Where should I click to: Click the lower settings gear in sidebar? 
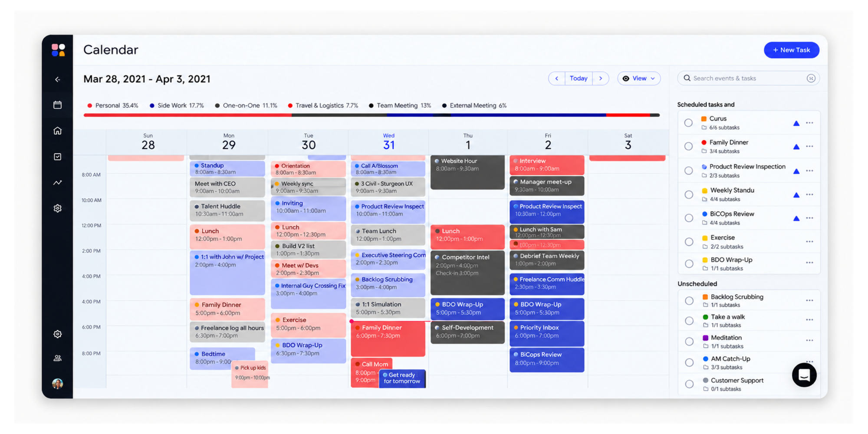pyautogui.click(x=58, y=334)
